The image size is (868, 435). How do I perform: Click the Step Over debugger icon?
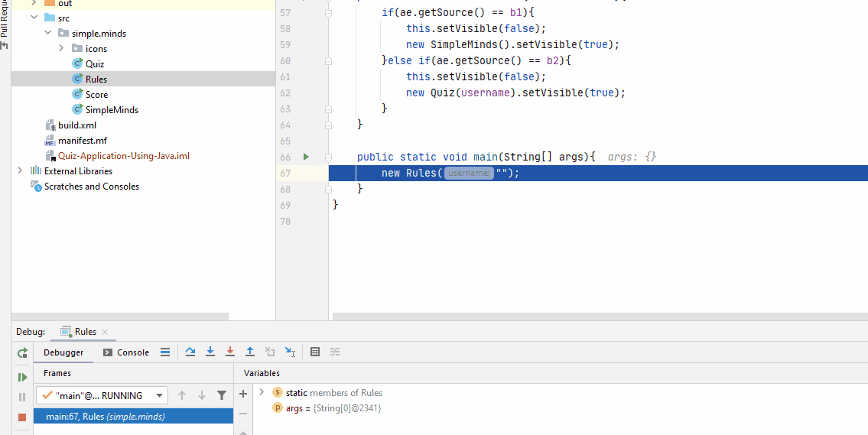[190, 352]
